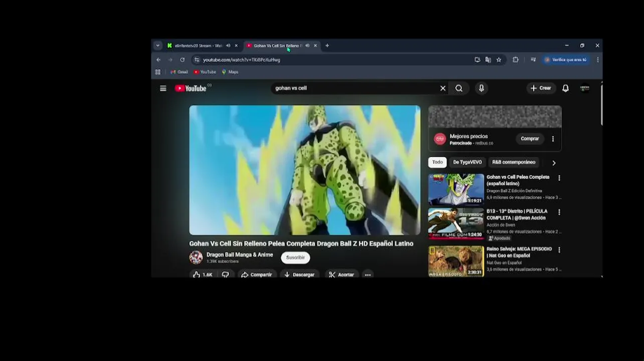Open the apps grid in bookmarks bar
The image size is (644, 361).
point(158,72)
